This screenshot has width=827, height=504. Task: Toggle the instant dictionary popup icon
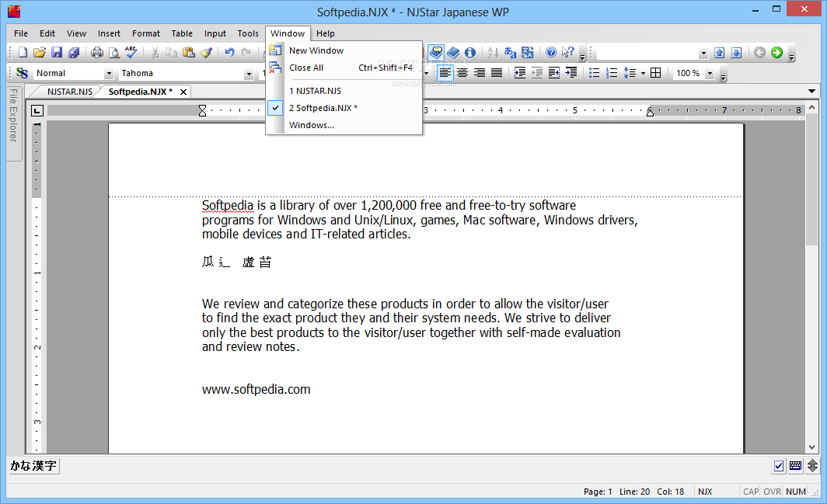click(x=435, y=52)
